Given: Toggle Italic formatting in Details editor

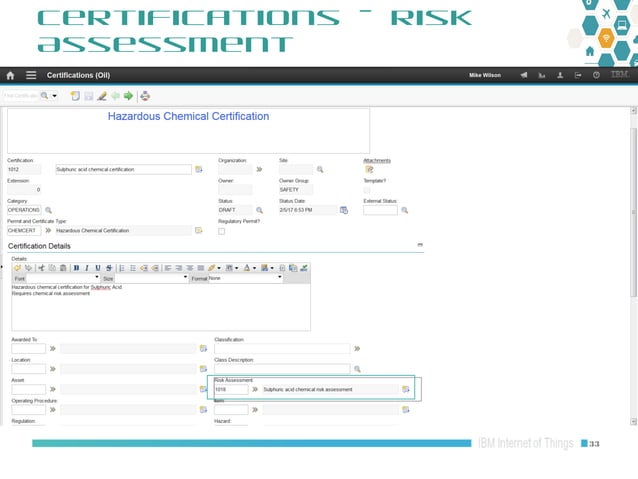Looking at the screenshot, I should (87, 268).
